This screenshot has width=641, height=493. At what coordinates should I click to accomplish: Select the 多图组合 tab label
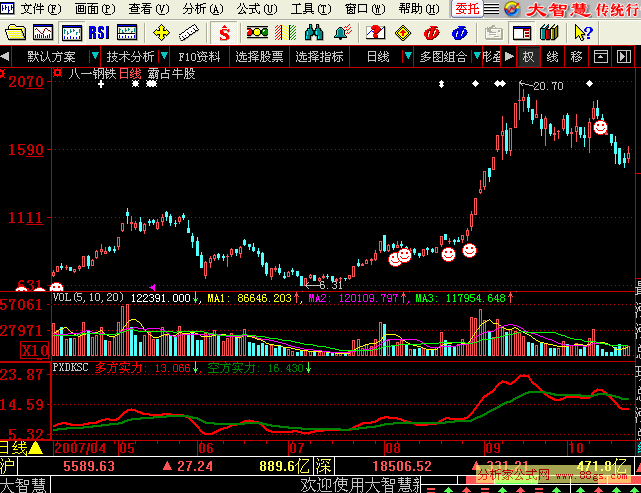(x=443, y=56)
